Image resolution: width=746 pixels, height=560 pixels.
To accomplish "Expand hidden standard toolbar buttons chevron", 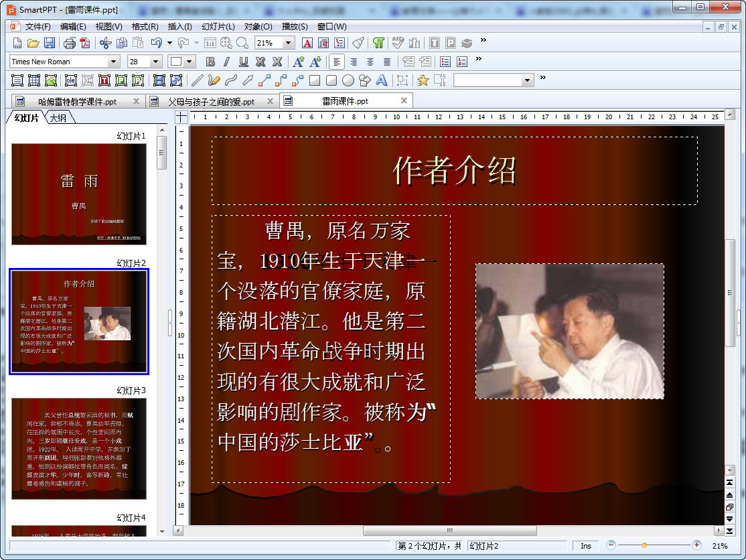I will [x=483, y=40].
